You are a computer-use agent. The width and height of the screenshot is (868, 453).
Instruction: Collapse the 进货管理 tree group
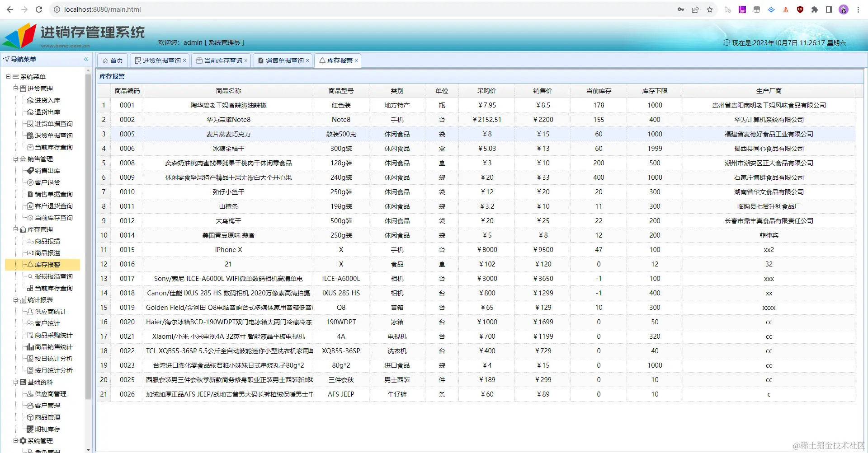click(x=15, y=89)
